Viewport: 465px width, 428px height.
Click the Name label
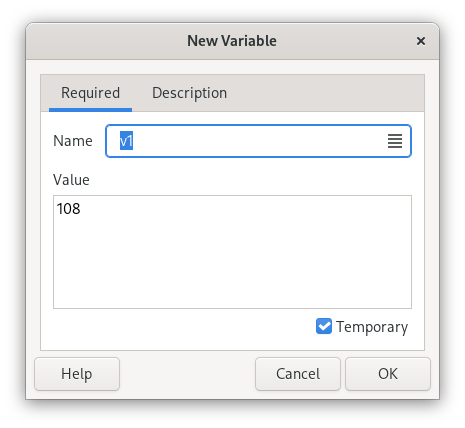pyautogui.click(x=73, y=141)
